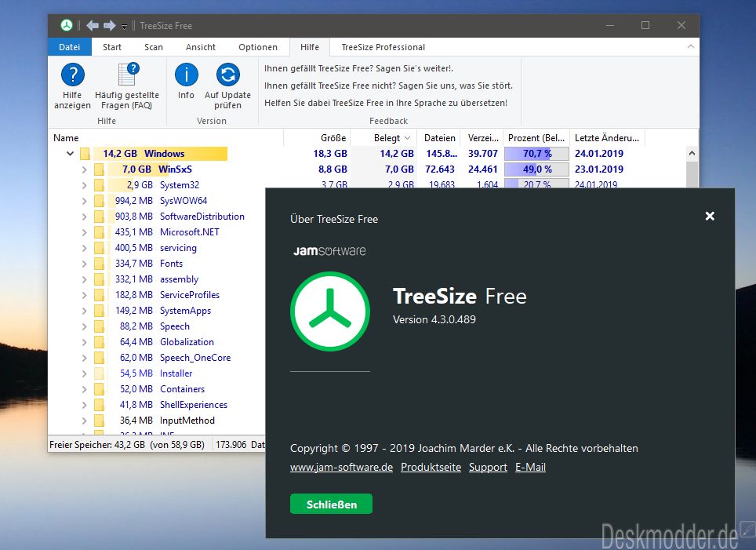Expand the System32 folder
This screenshot has height=550, width=756.
coord(84,185)
